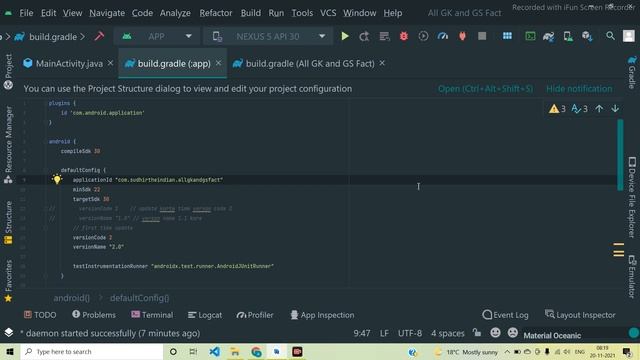Open the App Inspection tool window

(322, 315)
